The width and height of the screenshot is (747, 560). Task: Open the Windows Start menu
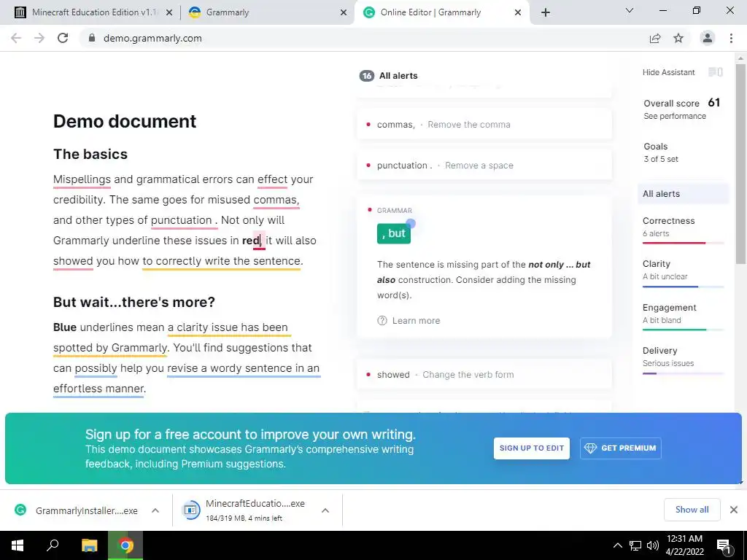point(18,545)
